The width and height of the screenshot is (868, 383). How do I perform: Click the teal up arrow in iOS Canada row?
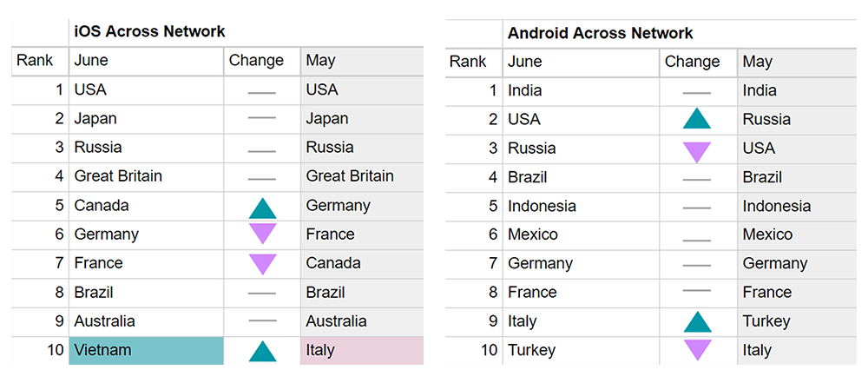tap(262, 207)
